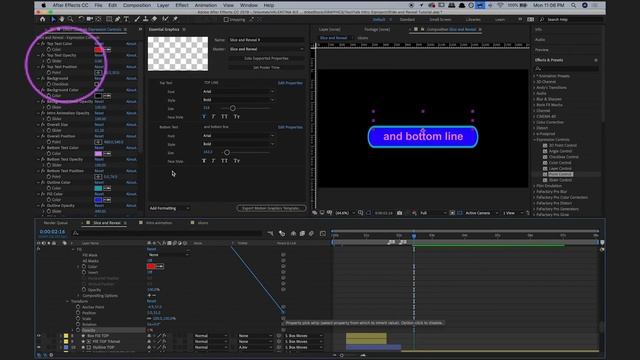
Task: Click the red Top Text Color swatch
Action: tap(98, 49)
